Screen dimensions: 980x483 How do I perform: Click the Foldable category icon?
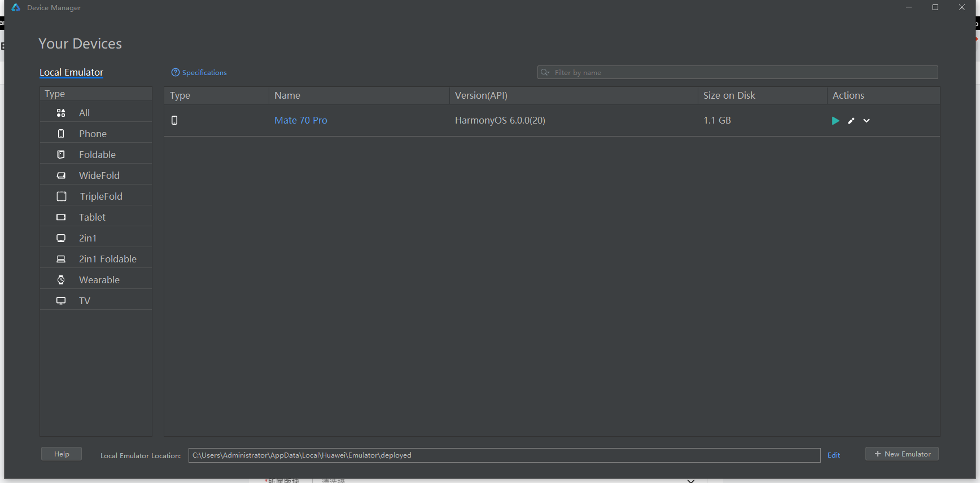pos(61,155)
